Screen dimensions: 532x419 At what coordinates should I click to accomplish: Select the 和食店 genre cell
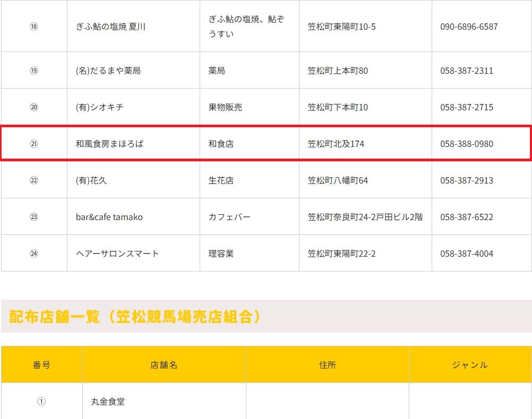221,144
